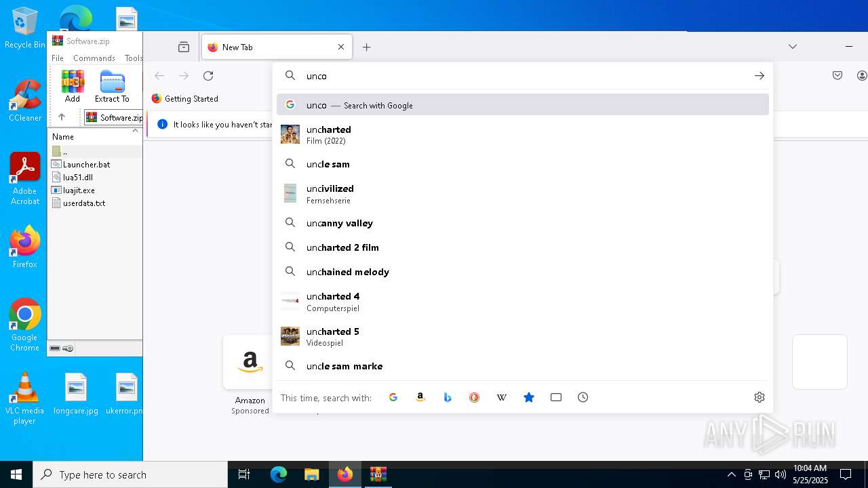
Task: Open WinRAR Commands menu
Action: coord(94,58)
